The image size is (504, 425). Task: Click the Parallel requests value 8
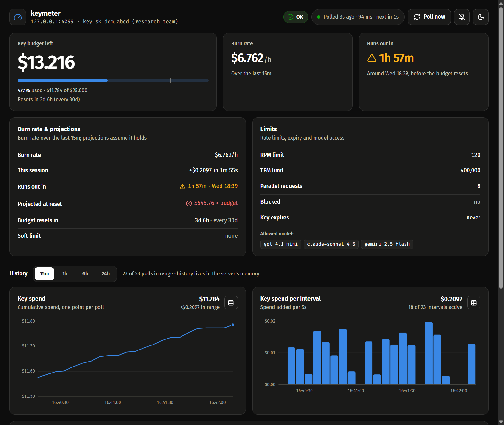[x=479, y=186]
